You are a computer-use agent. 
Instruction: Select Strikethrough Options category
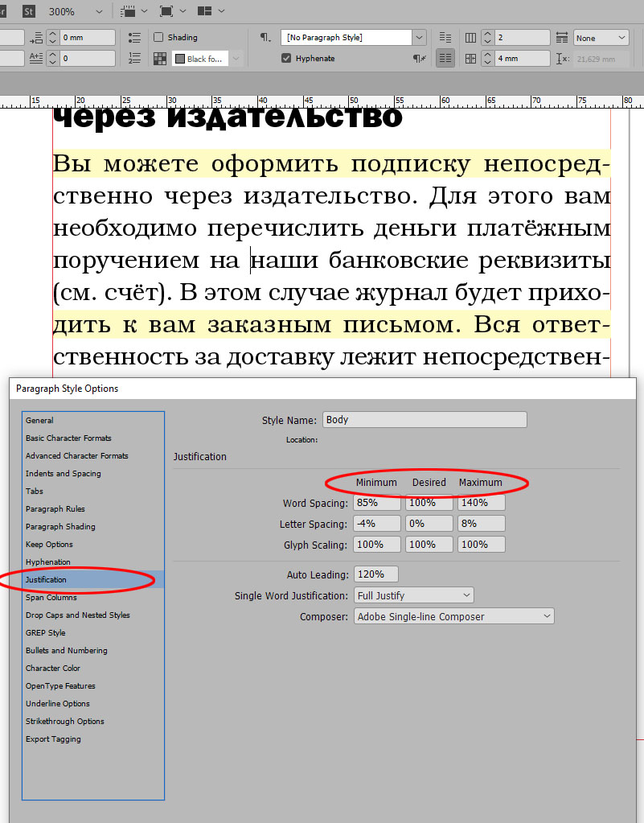93,721
